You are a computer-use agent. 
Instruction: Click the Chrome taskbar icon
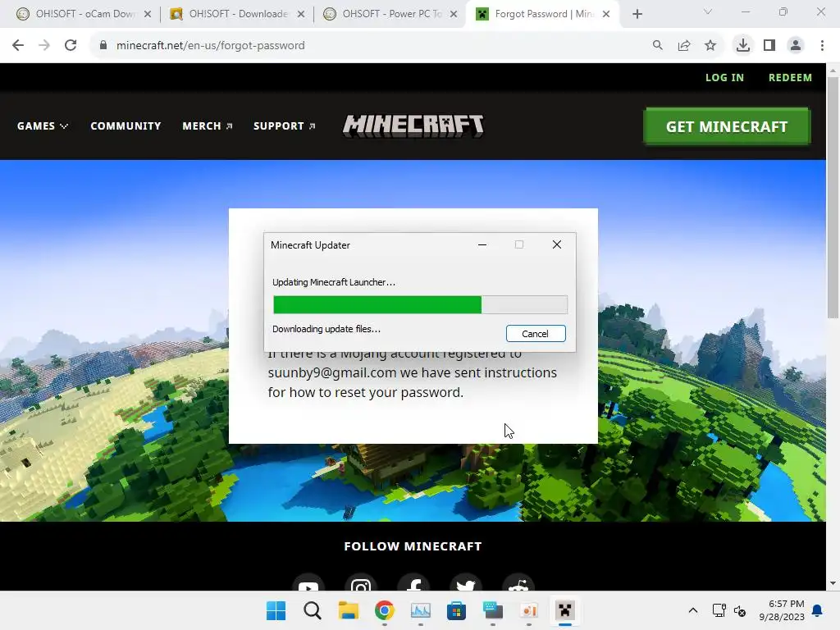384,610
